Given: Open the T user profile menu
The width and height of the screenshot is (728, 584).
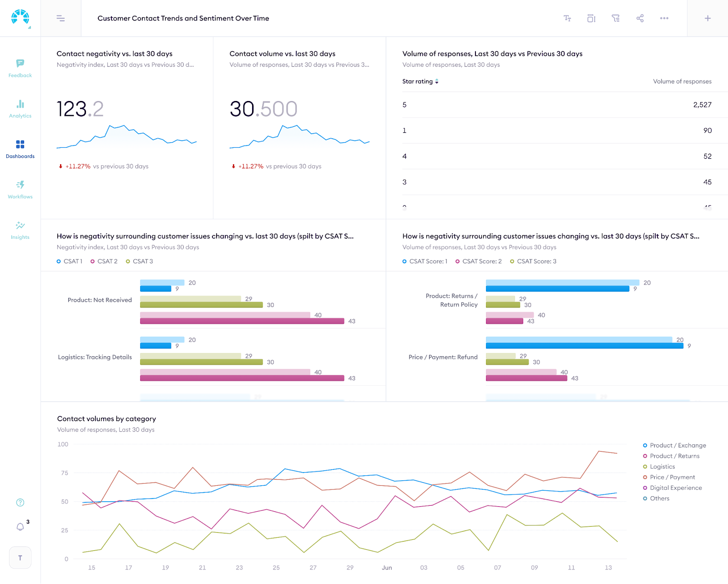Looking at the screenshot, I should pyautogui.click(x=20, y=558).
